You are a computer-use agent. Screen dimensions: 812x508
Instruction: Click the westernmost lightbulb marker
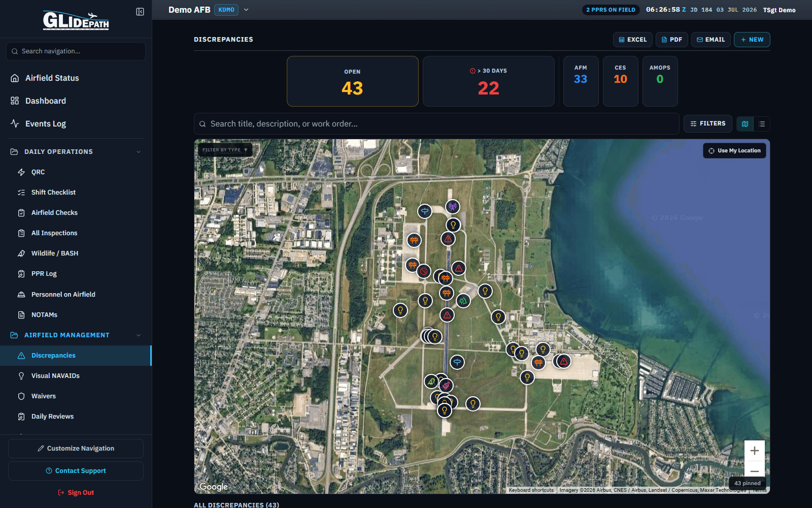point(400,310)
